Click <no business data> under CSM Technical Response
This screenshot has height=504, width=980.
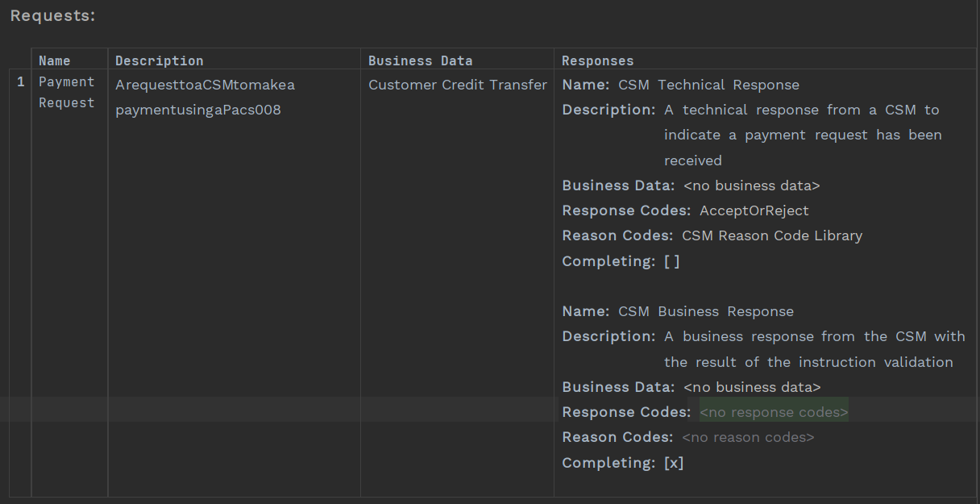coord(751,185)
